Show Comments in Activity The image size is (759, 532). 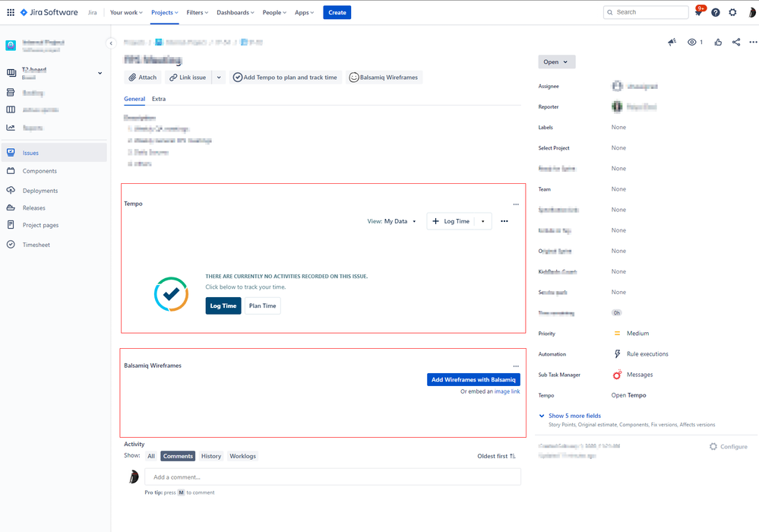coord(178,456)
